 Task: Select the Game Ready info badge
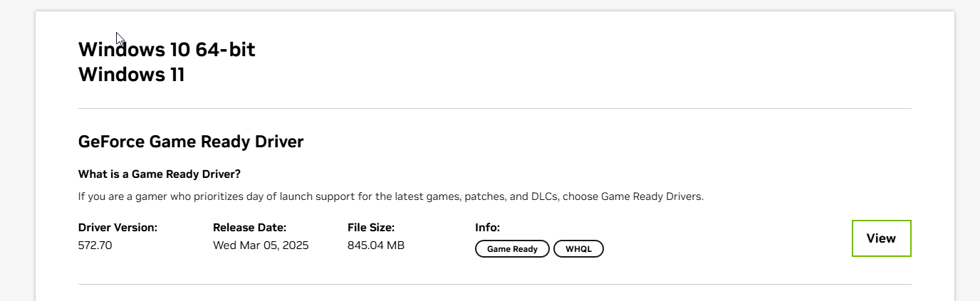(x=512, y=249)
